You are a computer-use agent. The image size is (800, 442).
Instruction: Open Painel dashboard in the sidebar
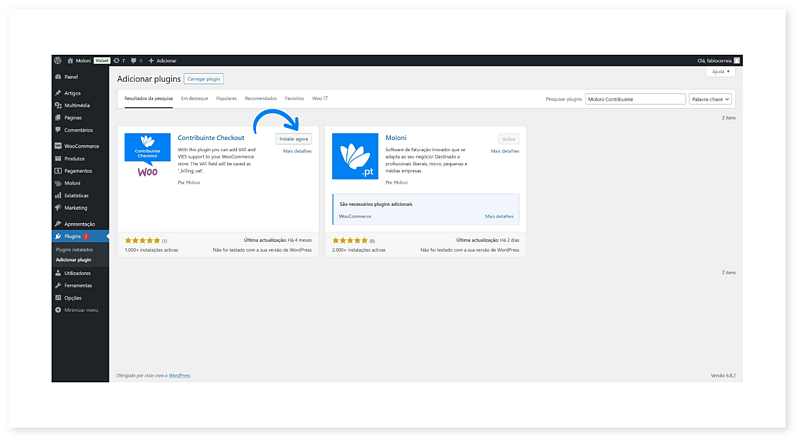(x=70, y=76)
